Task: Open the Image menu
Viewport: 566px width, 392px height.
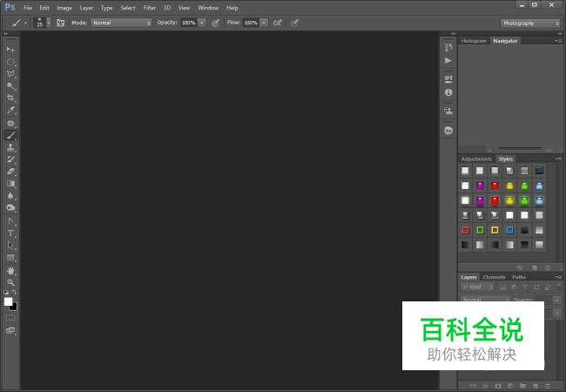Action: 64,8
